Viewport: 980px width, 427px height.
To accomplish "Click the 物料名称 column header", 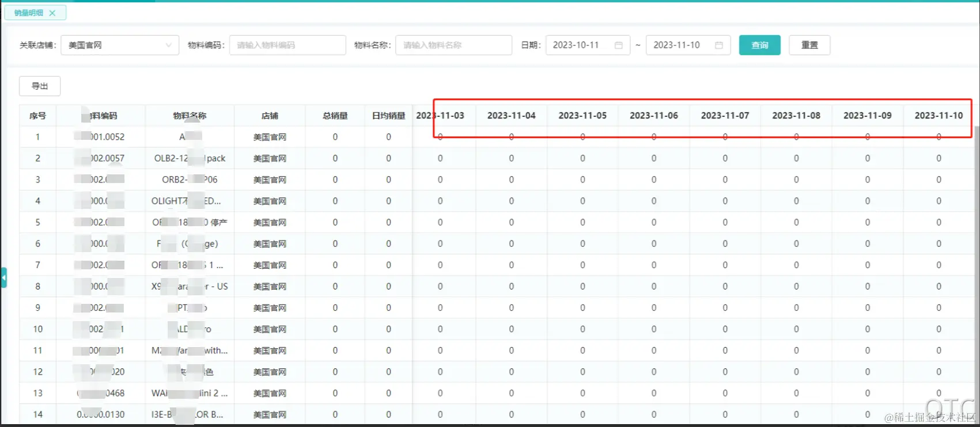I will pos(190,116).
